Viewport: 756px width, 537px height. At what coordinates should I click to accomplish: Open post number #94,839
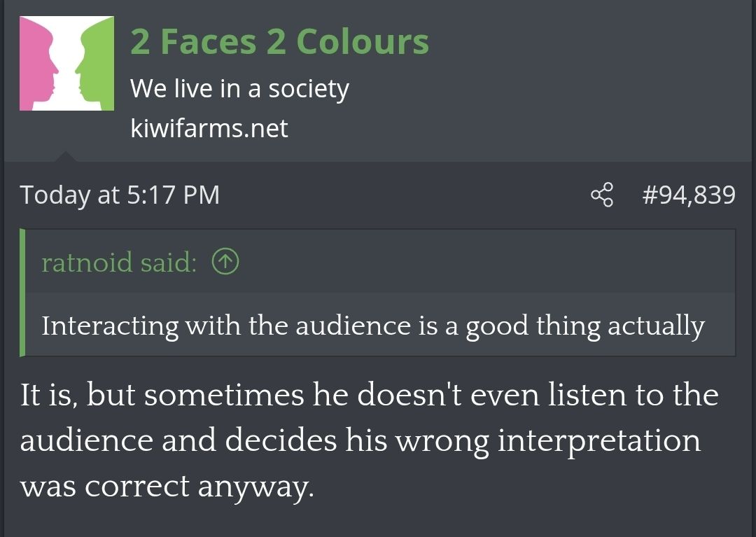689,195
